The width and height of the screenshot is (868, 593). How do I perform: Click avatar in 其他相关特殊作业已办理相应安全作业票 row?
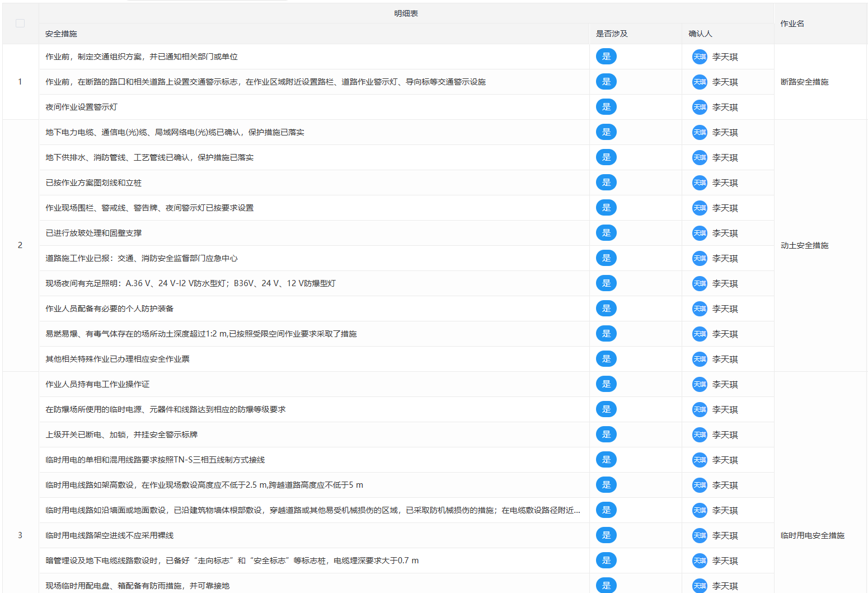[700, 359]
